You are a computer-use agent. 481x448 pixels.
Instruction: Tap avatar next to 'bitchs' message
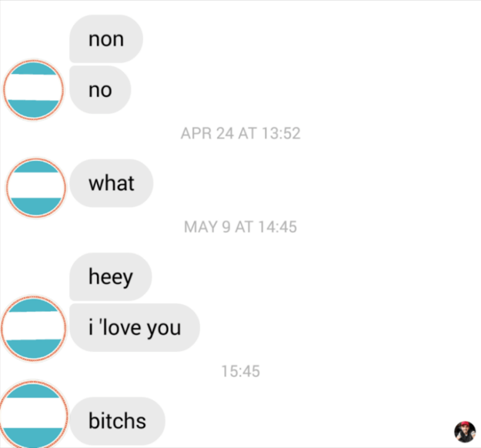pos(33,414)
